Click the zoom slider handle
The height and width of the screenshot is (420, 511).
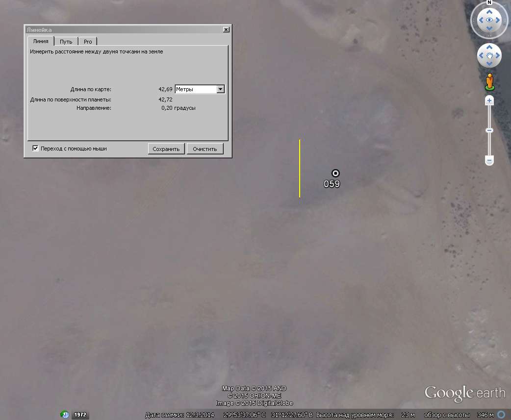coord(489,130)
